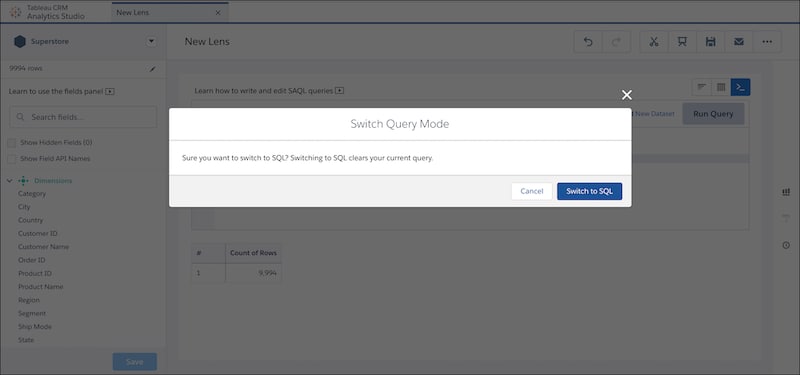Click the Count of Rows column header
This screenshot has width=800, height=375.
click(x=253, y=253)
